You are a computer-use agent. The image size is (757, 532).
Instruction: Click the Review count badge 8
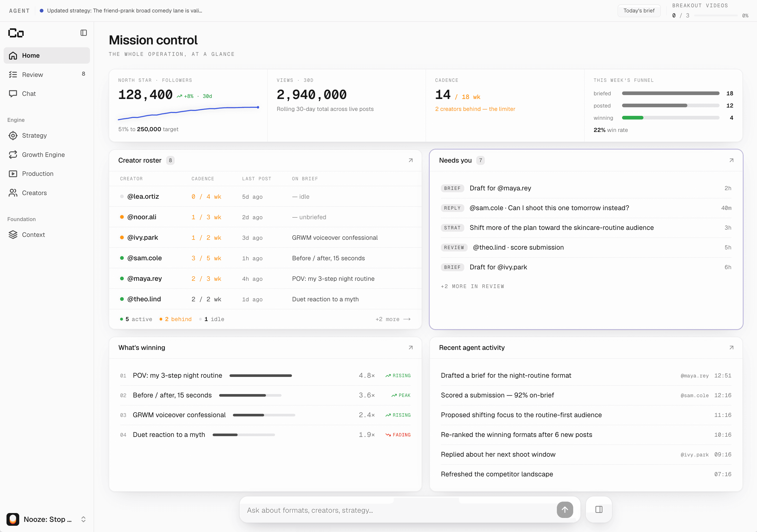point(83,74)
